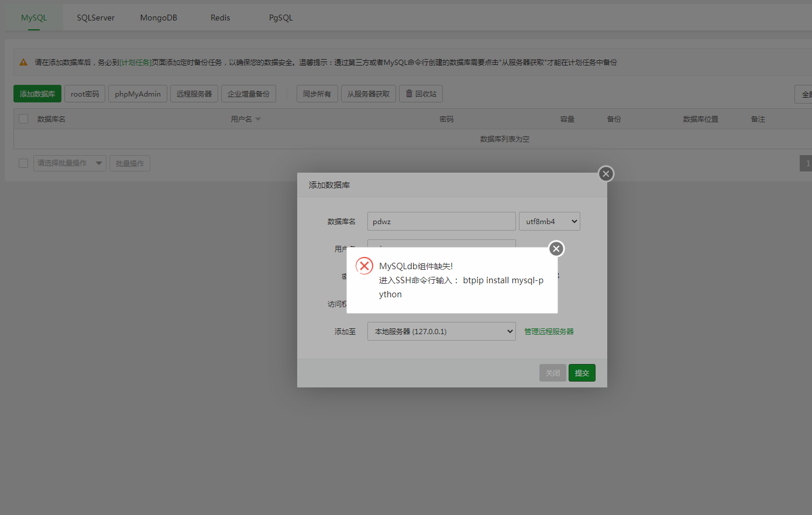Close the MySQLdb error popup

[x=556, y=249]
